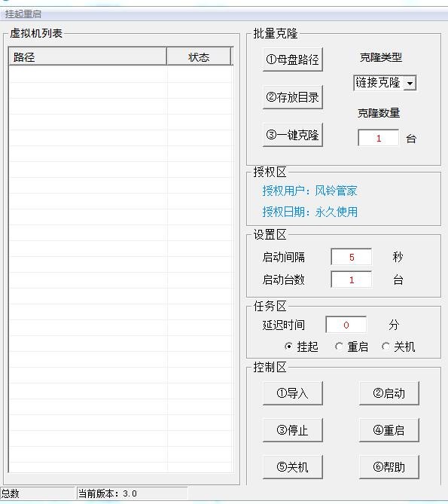This screenshot has width=448, height=504.
Task: Sort by the 路径 column header
Action: point(87,57)
